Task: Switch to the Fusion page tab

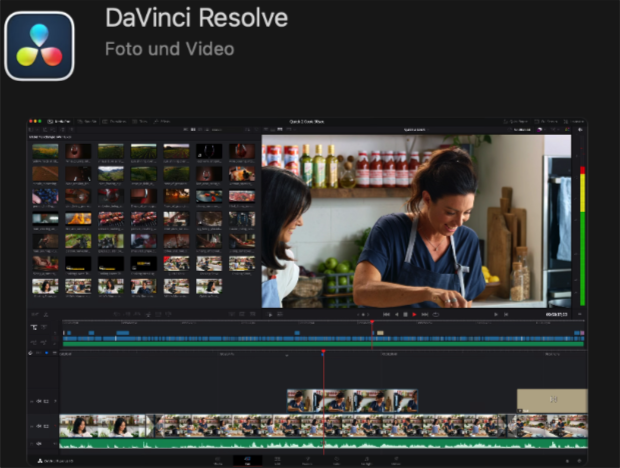Action: coord(307,460)
